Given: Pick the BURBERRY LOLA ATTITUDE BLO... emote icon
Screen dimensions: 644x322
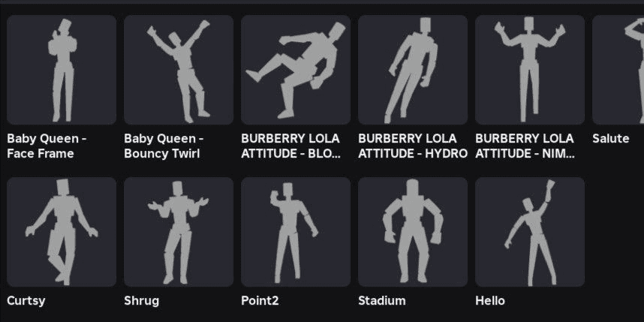Looking at the screenshot, I should point(296,70).
